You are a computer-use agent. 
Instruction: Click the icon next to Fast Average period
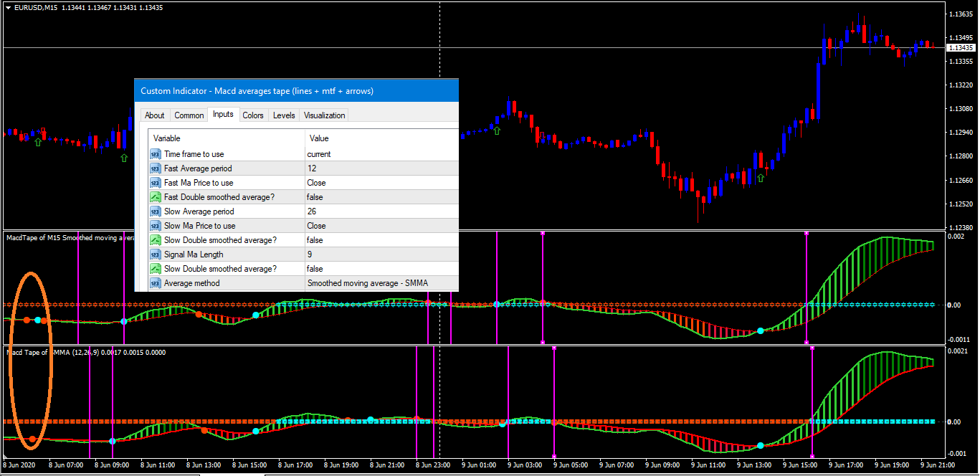(156, 168)
